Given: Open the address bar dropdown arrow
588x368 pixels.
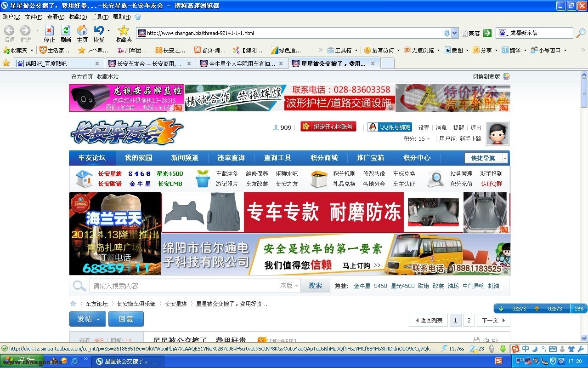Looking at the screenshot, I should pyautogui.click(x=454, y=33).
